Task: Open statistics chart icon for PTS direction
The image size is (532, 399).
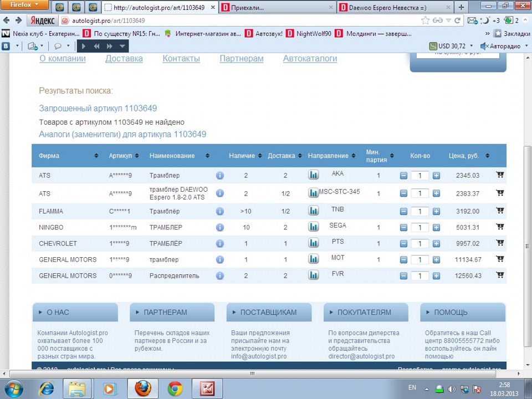Action: (x=314, y=243)
